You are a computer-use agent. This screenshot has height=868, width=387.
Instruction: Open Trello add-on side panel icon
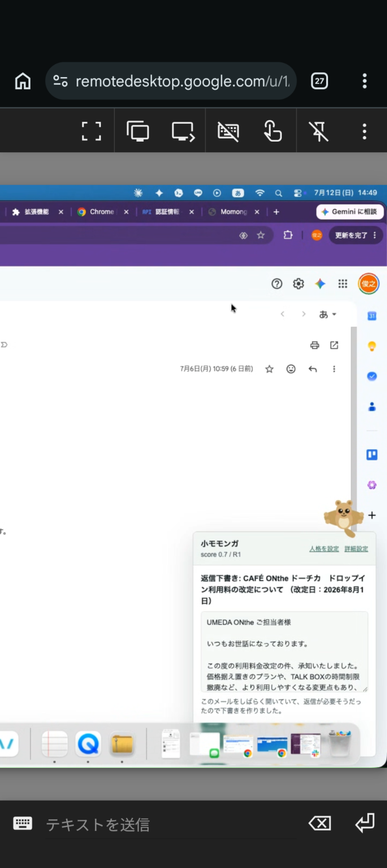[x=372, y=454]
